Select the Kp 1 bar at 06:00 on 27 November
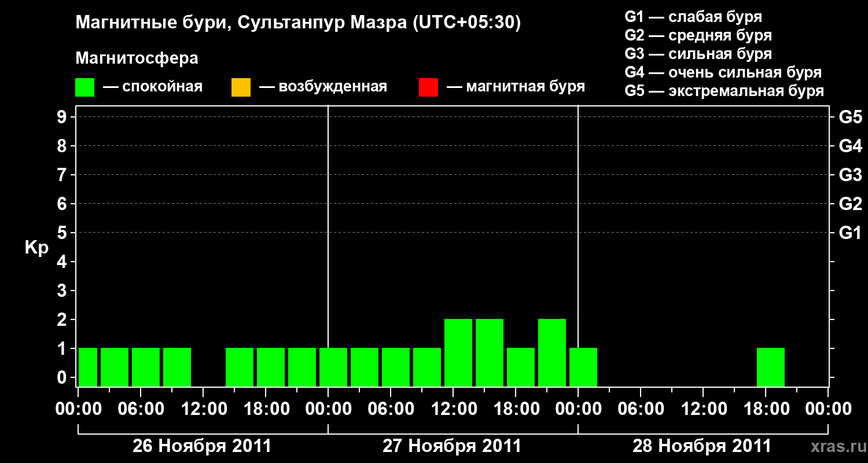Image resolution: width=868 pixels, height=463 pixels. (x=396, y=367)
